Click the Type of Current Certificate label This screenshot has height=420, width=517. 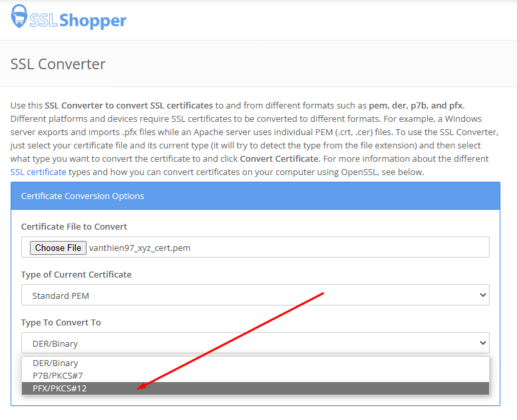tap(76, 274)
